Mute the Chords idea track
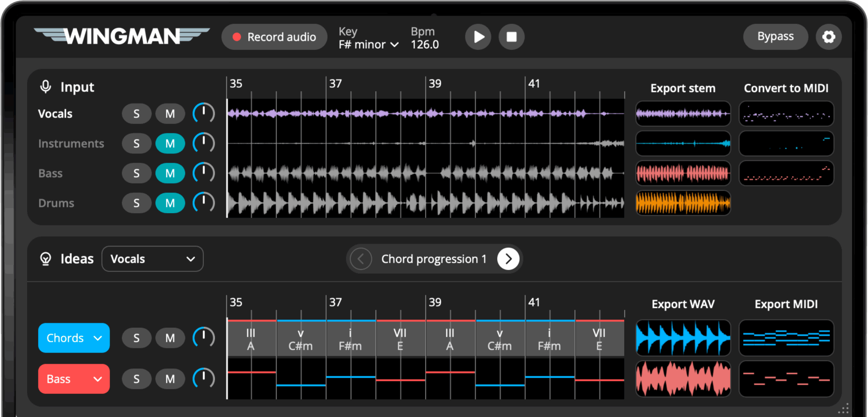The width and height of the screenshot is (868, 417). point(170,338)
